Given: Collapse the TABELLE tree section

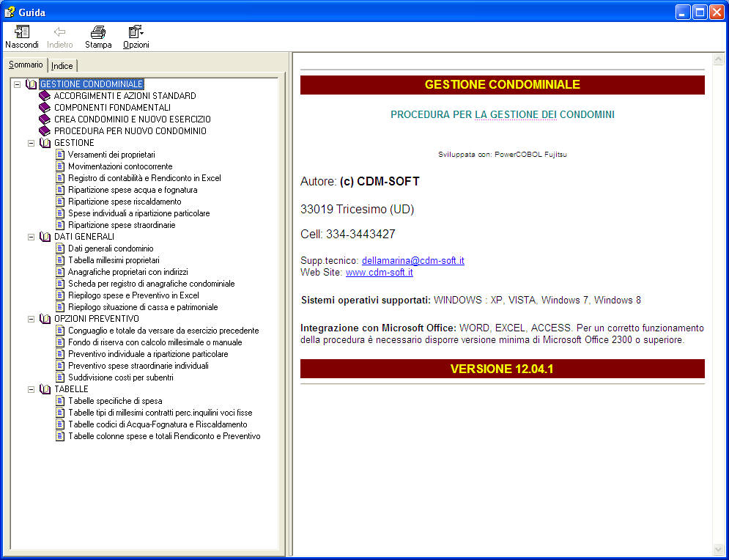Looking at the screenshot, I should coord(32,390).
